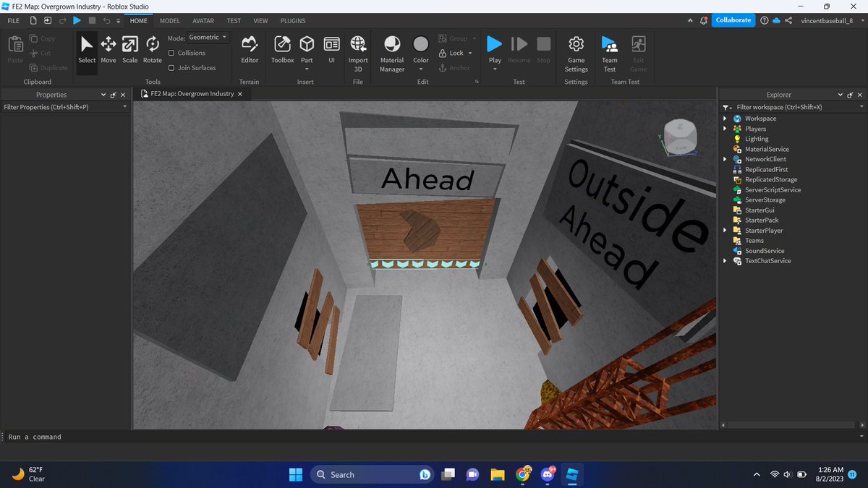
Task: Switch to the VIEW tab
Action: click(260, 21)
